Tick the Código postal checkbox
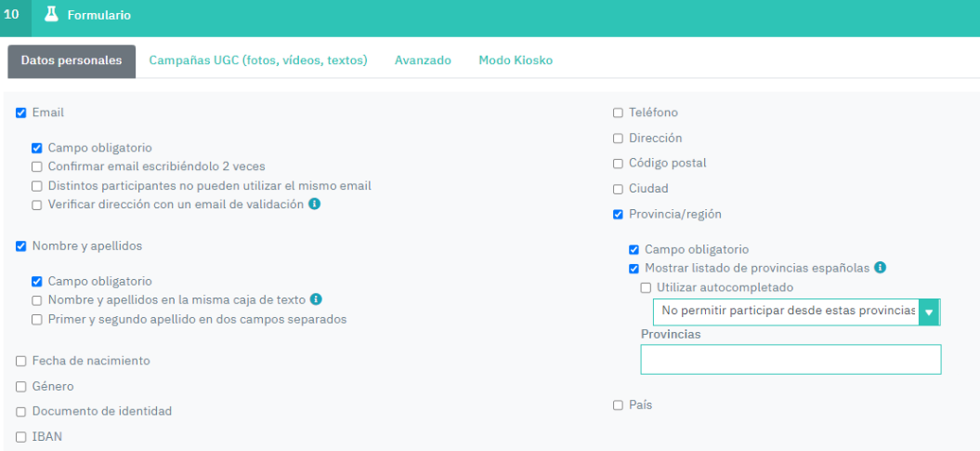 (619, 164)
